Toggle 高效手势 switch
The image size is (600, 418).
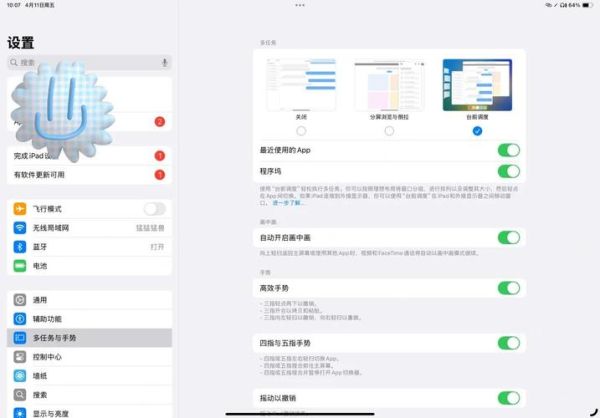point(509,288)
